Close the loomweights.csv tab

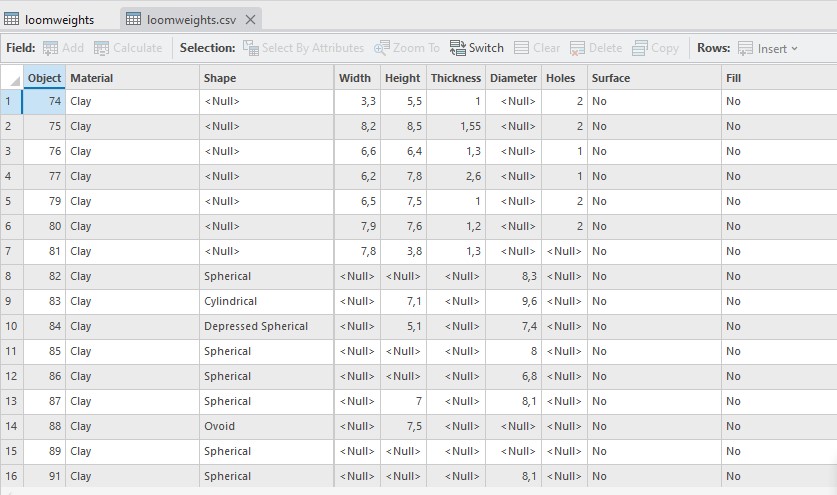[x=251, y=19]
